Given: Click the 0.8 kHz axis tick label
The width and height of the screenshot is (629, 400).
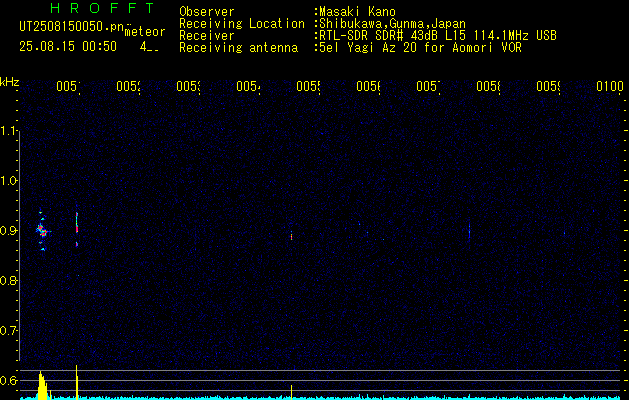Looking at the screenshot, I should tap(8, 280).
